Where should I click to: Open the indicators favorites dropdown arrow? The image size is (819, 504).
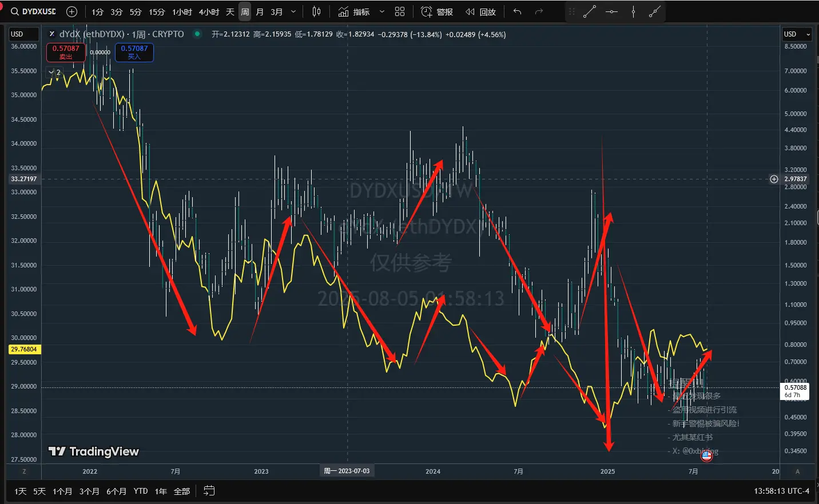[x=382, y=11]
